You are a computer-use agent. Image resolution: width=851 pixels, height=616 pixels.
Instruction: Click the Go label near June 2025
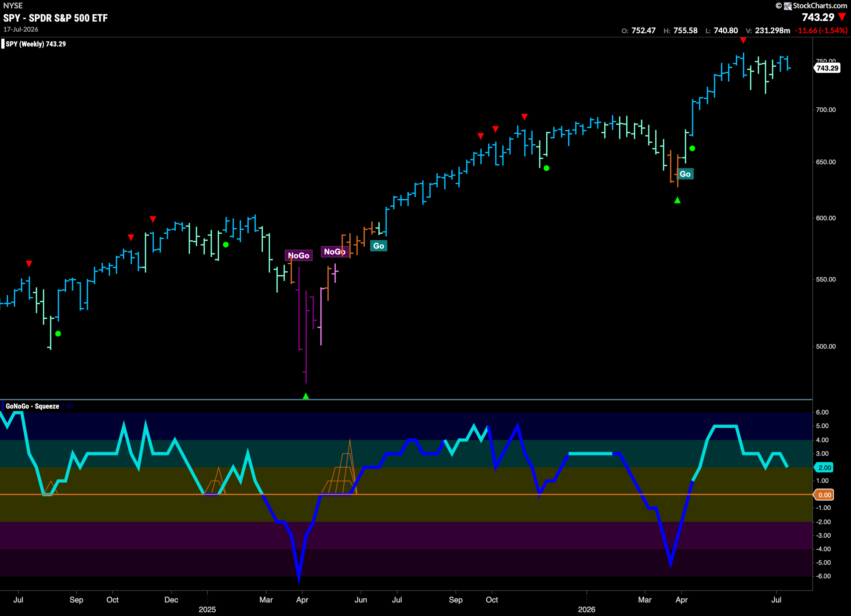point(378,246)
